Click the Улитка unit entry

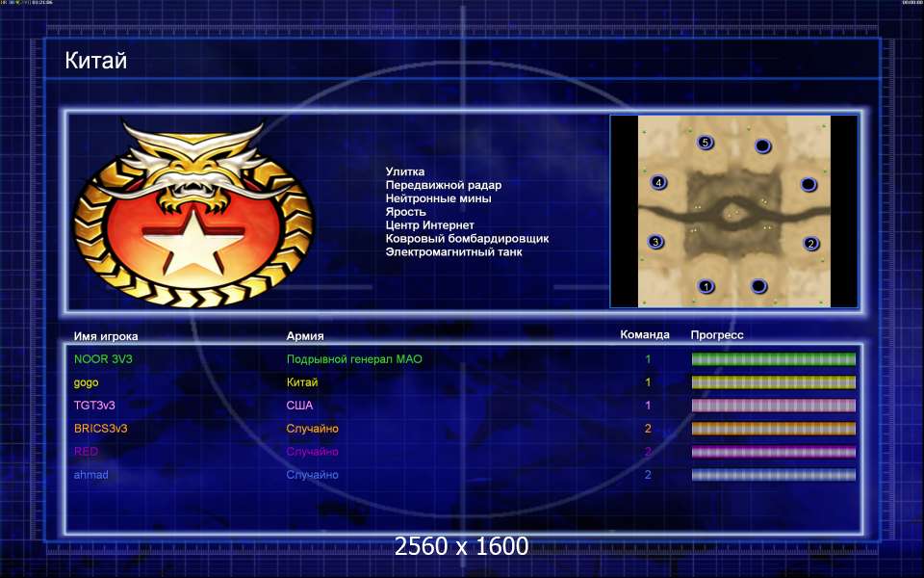(405, 171)
